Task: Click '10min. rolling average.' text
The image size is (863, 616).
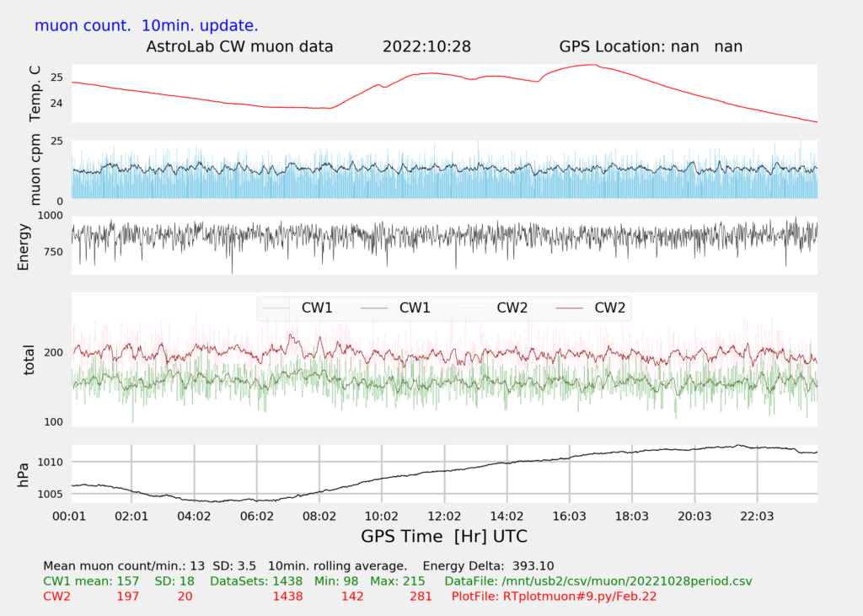Action: [x=337, y=566]
